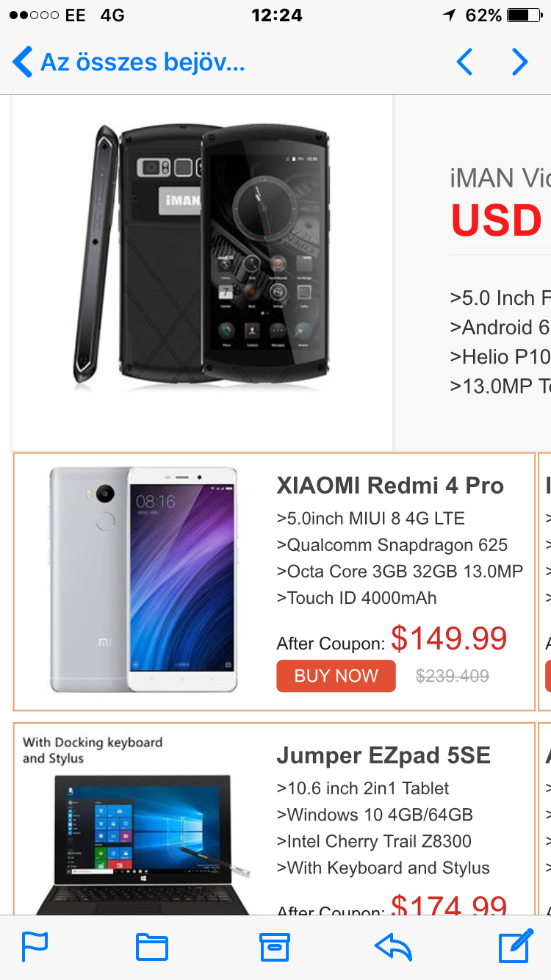The height and width of the screenshot is (980, 551).
Task: Tap the battery indicator in status bar
Action: tap(524, 15)
